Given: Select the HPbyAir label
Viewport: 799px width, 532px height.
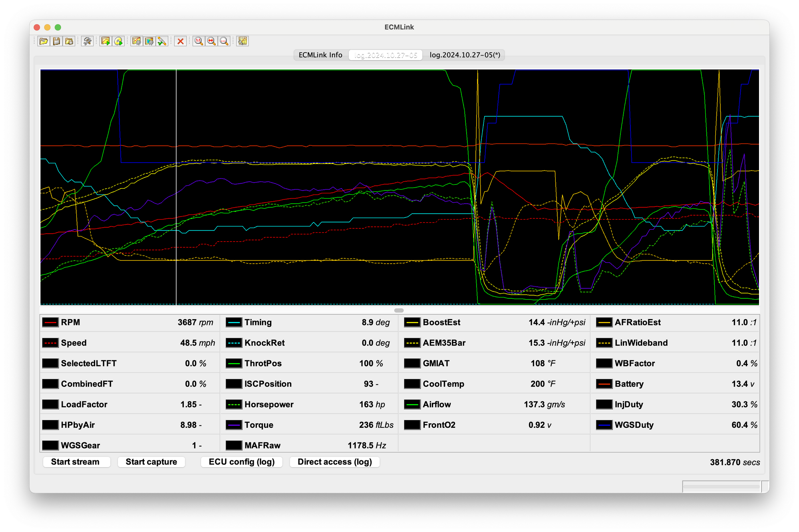Looking at the screenshot, I should pyautogui.click(x=78, y=425).
